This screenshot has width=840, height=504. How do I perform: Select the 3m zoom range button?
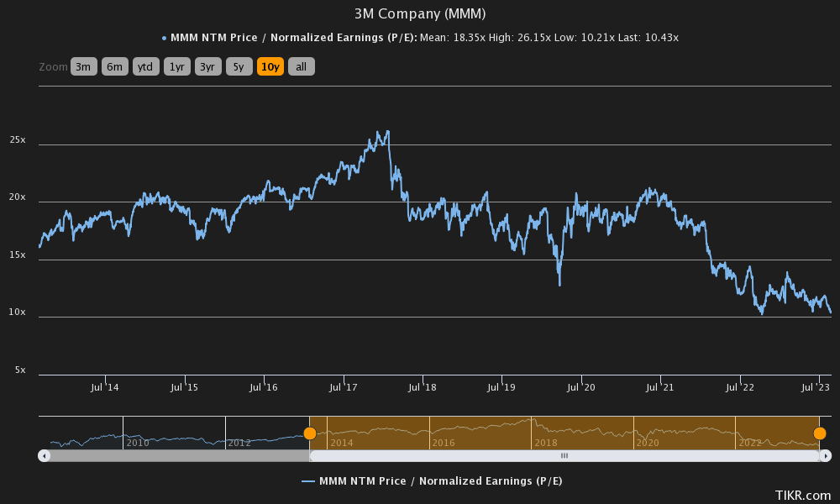83,66
